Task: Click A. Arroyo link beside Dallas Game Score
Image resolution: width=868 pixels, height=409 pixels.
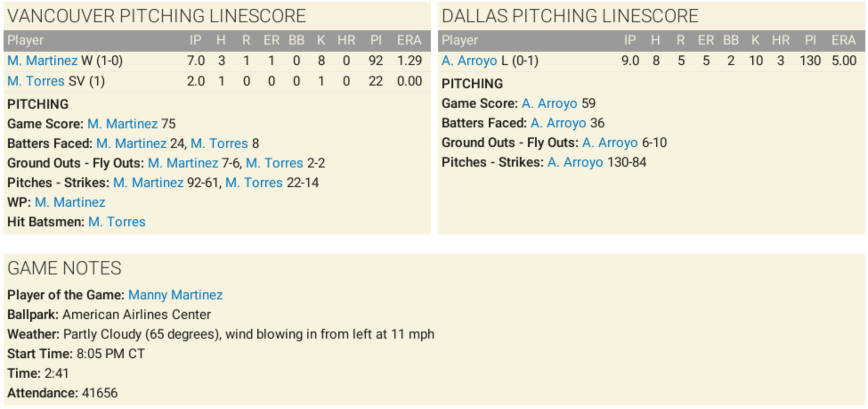Action: click(549, 103)
